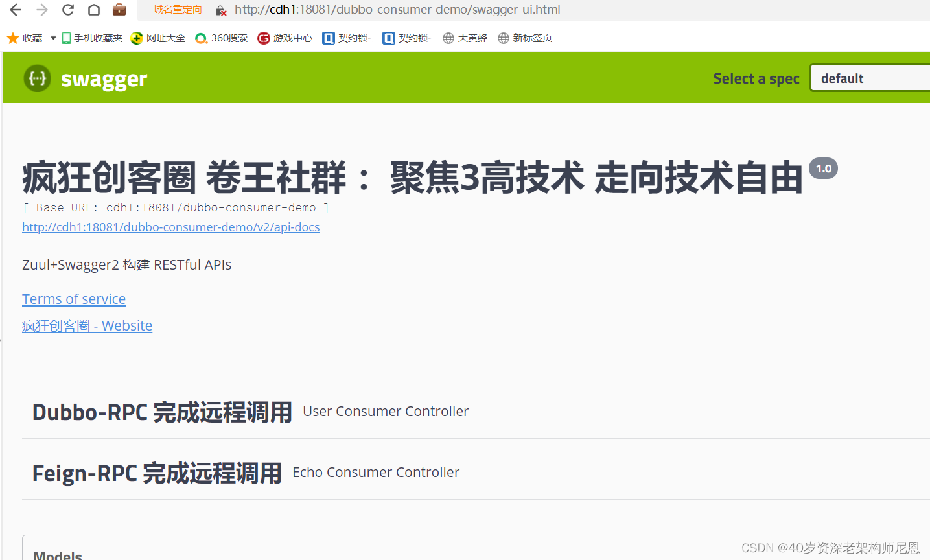Click the browser back arrow
The height and width of the screenshot is (560, 930).
point(16,10)
